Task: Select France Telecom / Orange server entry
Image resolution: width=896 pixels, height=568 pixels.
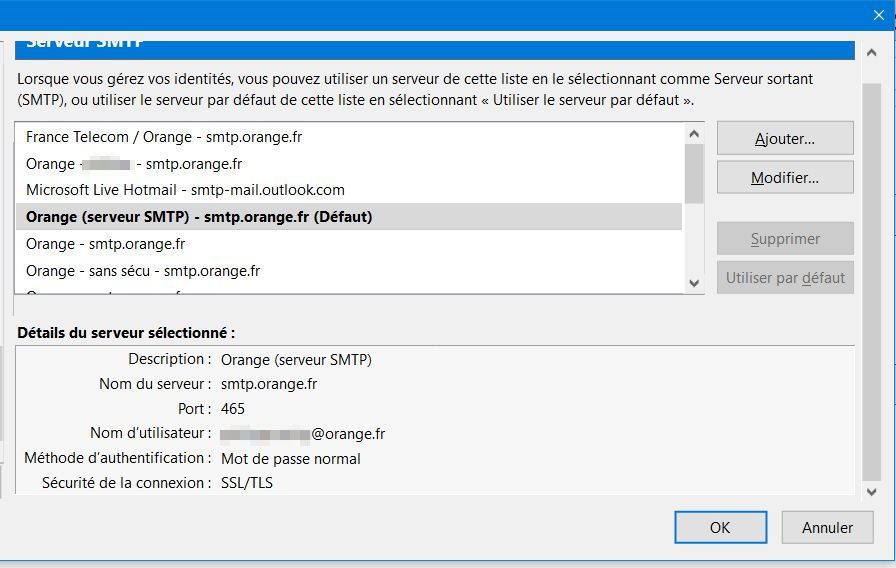Action: click(x=163, y=137)
